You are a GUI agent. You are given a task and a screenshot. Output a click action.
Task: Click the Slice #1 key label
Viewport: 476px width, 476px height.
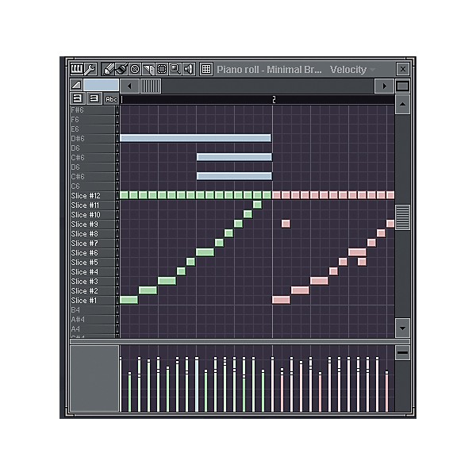(84, 300)
